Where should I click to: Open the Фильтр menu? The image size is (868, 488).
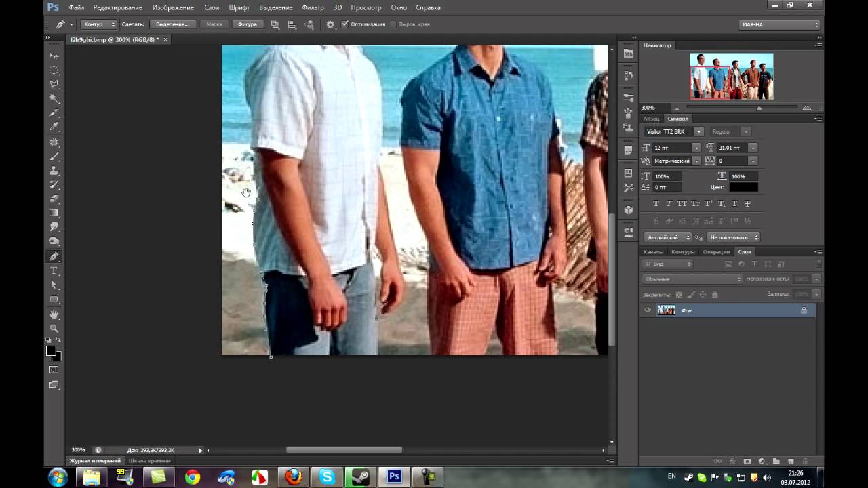313,7
